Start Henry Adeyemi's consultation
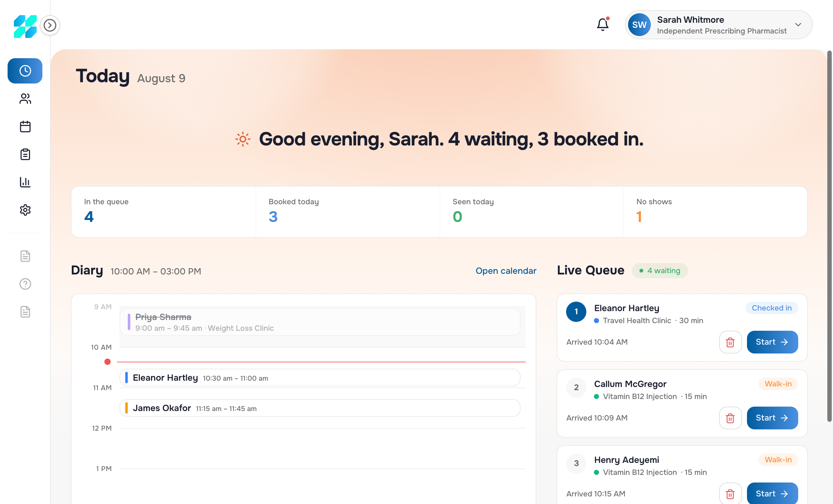Screen dimensions: 833x504 (772, 494)
